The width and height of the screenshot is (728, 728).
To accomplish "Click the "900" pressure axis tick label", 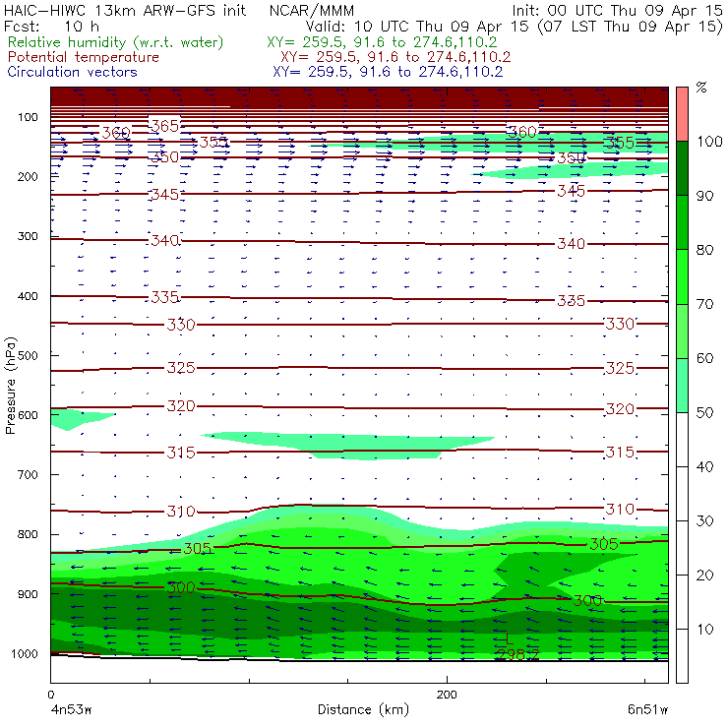I will click(x=28, y=594).
